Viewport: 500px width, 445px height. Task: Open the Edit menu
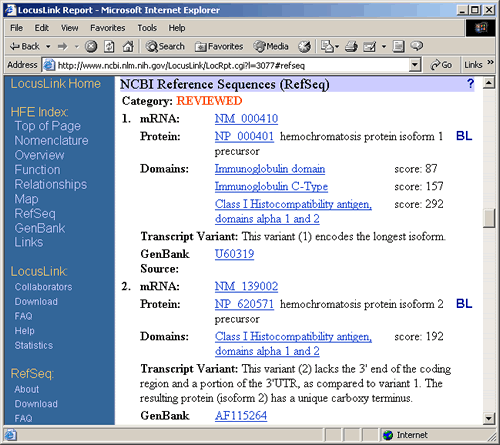[x=42, y=28]
